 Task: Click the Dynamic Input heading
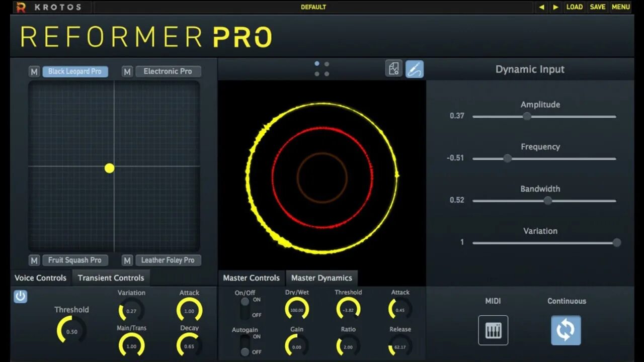(x=530, y=69)
